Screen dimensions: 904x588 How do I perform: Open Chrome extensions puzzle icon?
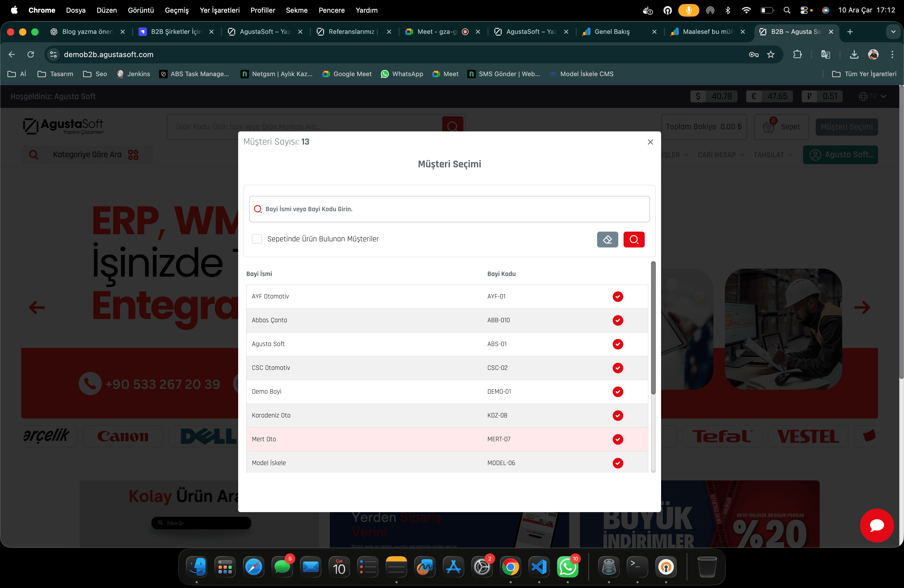(797, 55)
